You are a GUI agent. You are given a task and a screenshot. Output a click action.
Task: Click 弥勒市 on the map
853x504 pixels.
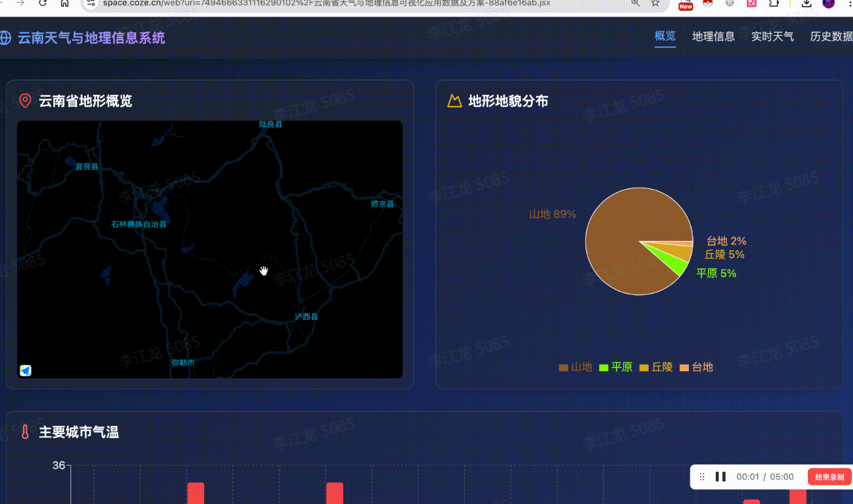[x=183, y=363]
